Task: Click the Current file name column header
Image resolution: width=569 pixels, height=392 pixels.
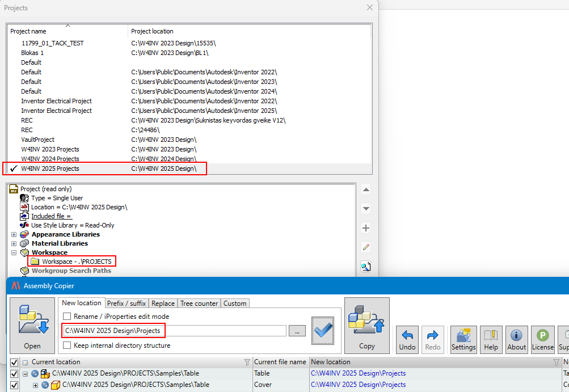Action: pos(280,362)
